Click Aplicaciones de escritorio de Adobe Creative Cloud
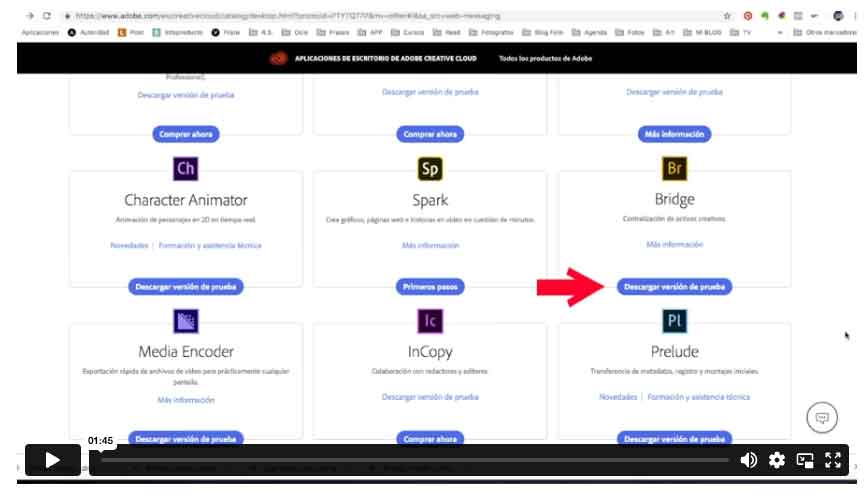This screenshot has width=865, height=494. tap(386, 58)
